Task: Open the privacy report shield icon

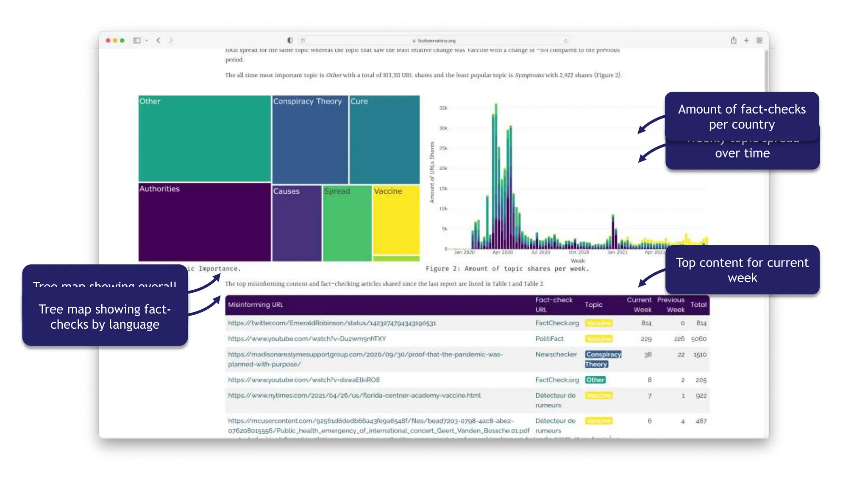Action: pyautogui.click(x=290, y=40)
